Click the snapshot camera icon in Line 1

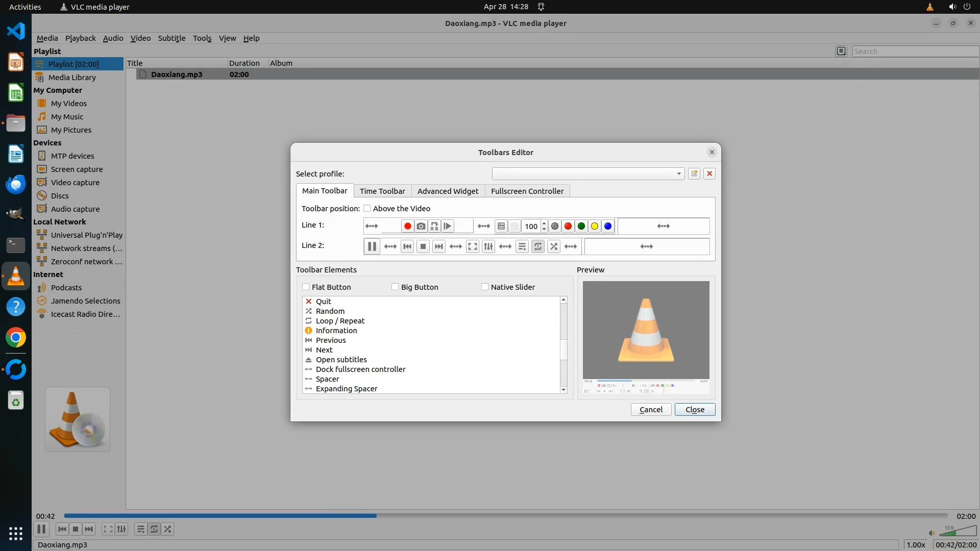(421, 226)
